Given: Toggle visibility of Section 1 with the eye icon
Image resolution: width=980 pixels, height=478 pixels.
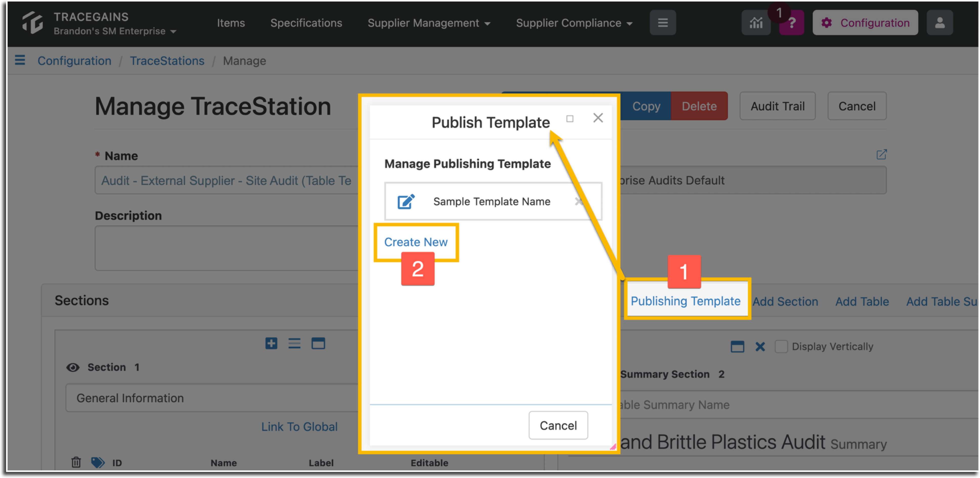Looking at the screenshot, I should tap(73, 367).
